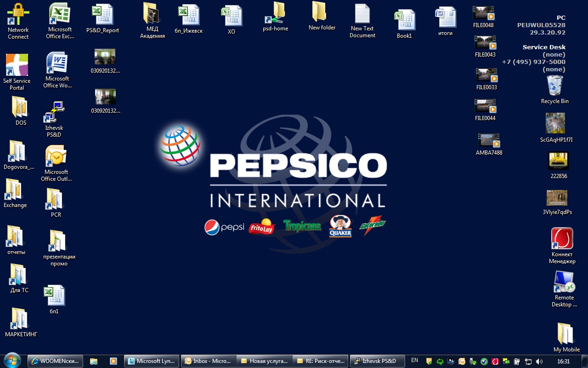Image resolution: width=588 pixels, height=368 pixels.
Task: Click the Safely Remove Hardware tray icon
Action: [473, 362]
